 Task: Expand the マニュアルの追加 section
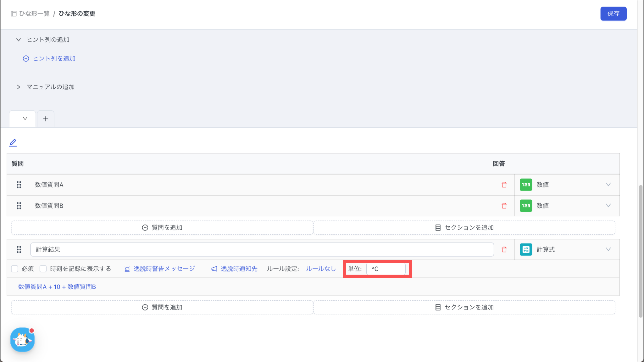tap(19, 87)
